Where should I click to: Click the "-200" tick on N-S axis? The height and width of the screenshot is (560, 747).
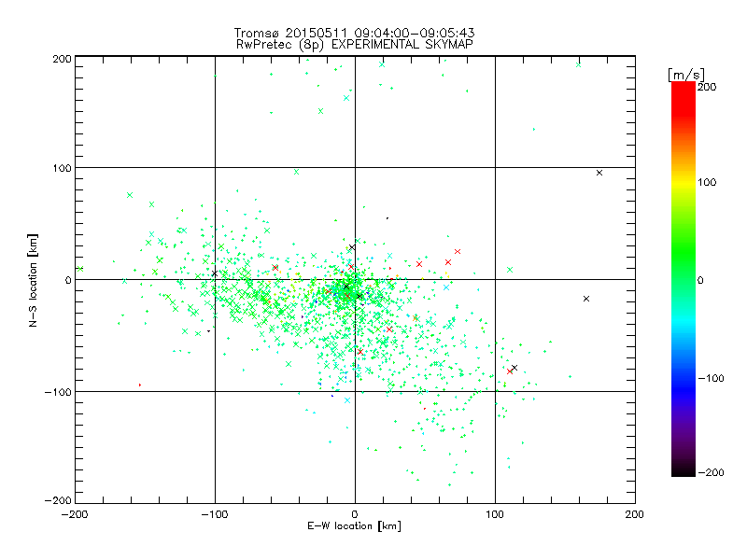[x=58, y=500]
